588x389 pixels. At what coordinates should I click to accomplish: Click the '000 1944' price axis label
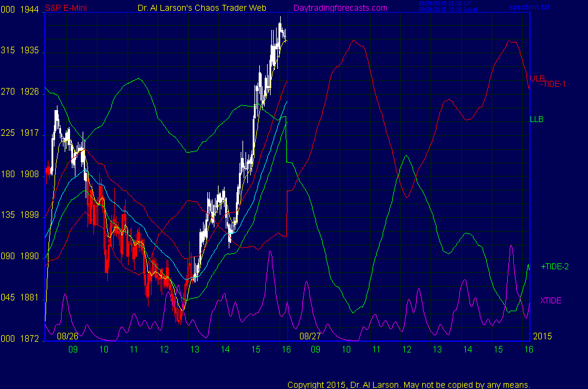pyautogui.click(x=20, y=10)
